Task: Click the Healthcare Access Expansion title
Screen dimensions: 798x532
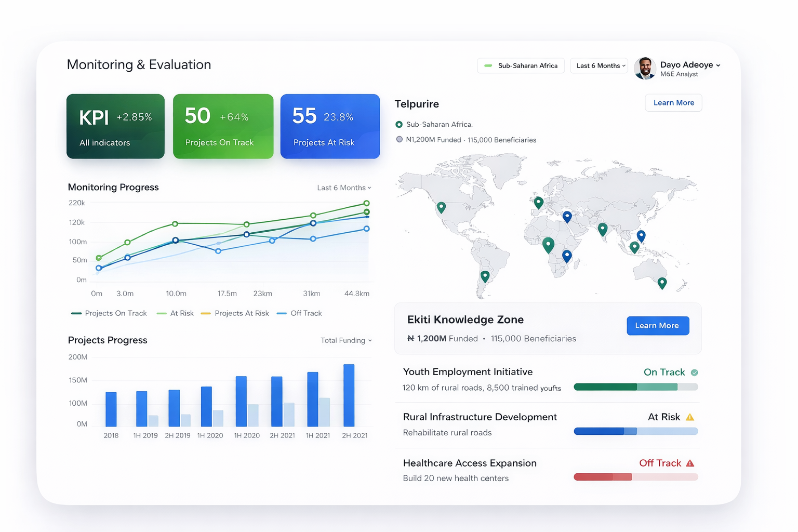Action: (x=470, y=463)
